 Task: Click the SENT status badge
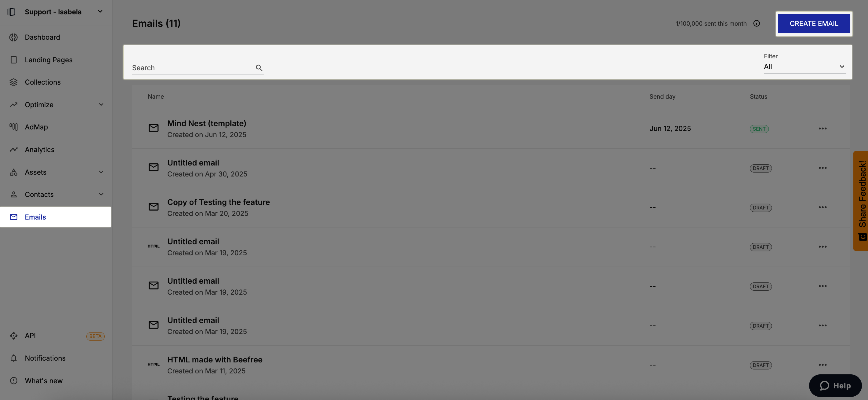coord(759,129)
